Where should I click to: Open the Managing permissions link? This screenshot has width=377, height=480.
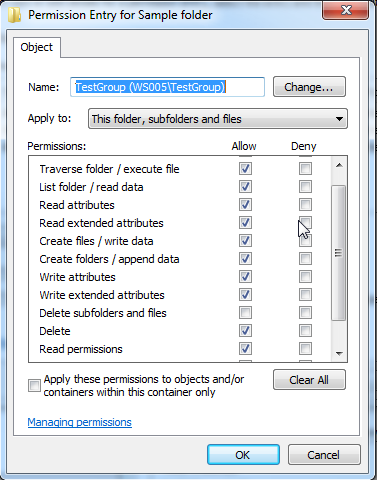80,422
